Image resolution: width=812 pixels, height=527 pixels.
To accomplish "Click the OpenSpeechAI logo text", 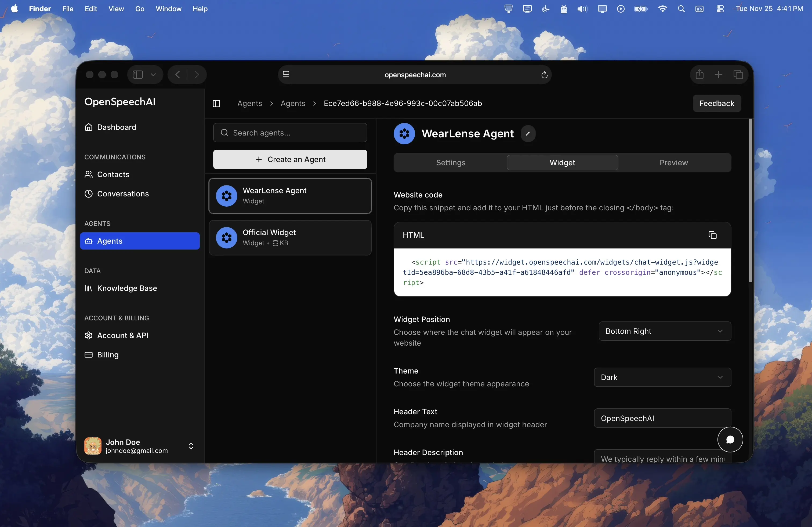I will point(120,102).
